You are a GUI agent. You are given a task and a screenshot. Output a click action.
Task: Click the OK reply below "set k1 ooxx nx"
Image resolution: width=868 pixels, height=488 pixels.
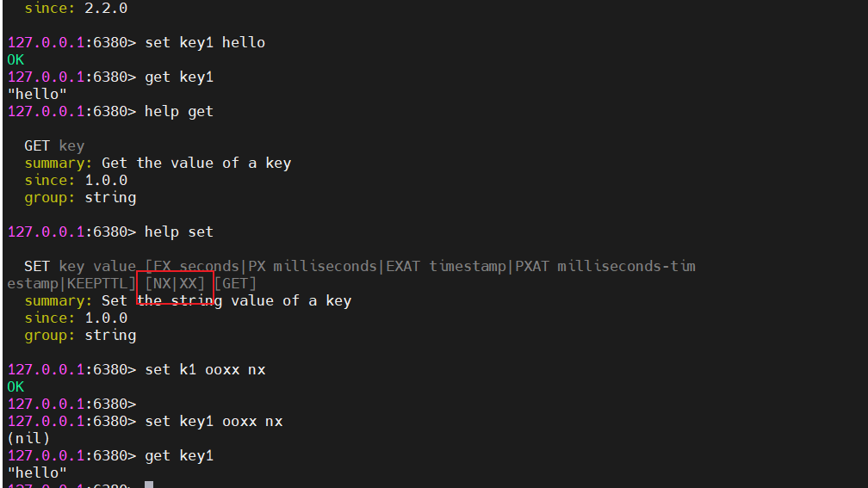pyautogui.click(x=15, y=386)
